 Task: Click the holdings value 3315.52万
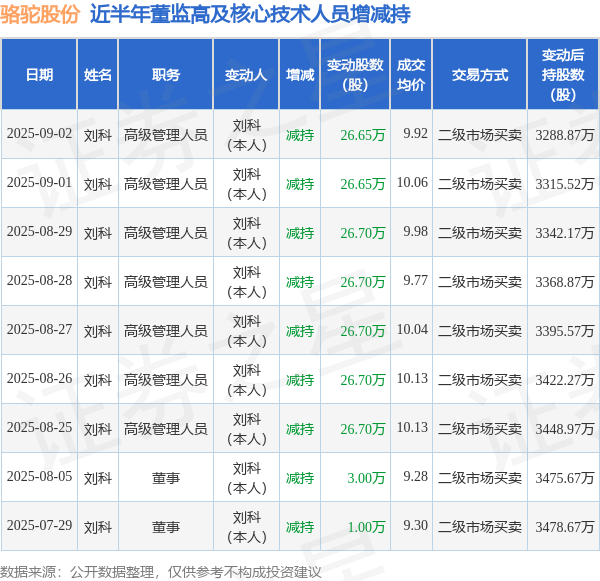(564, 184)
